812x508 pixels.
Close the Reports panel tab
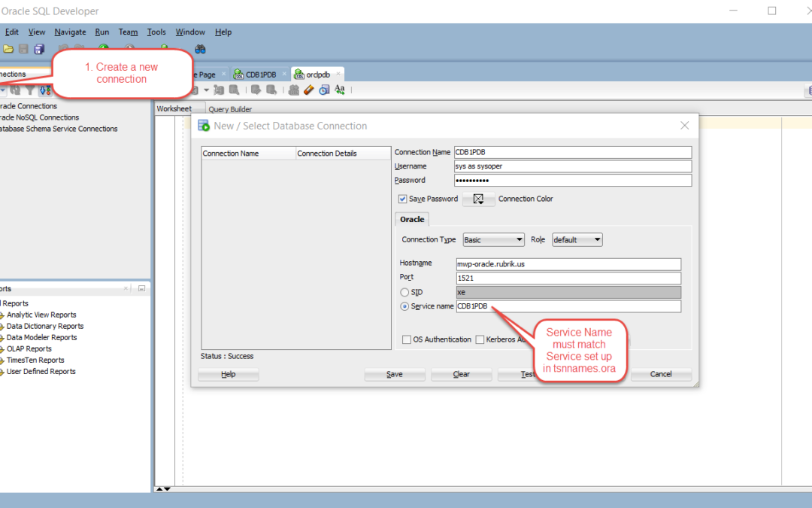tap(126, 288)
